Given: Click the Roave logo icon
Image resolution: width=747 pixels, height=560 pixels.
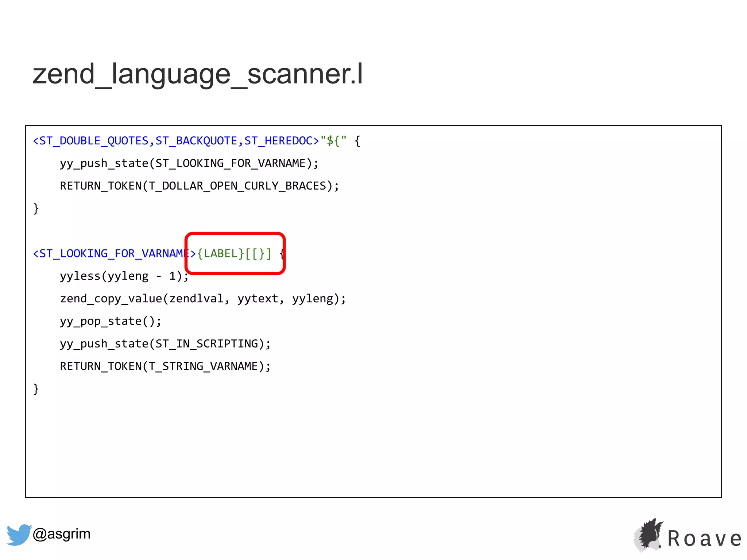Looking at the screenshot, I should point(649,534).
